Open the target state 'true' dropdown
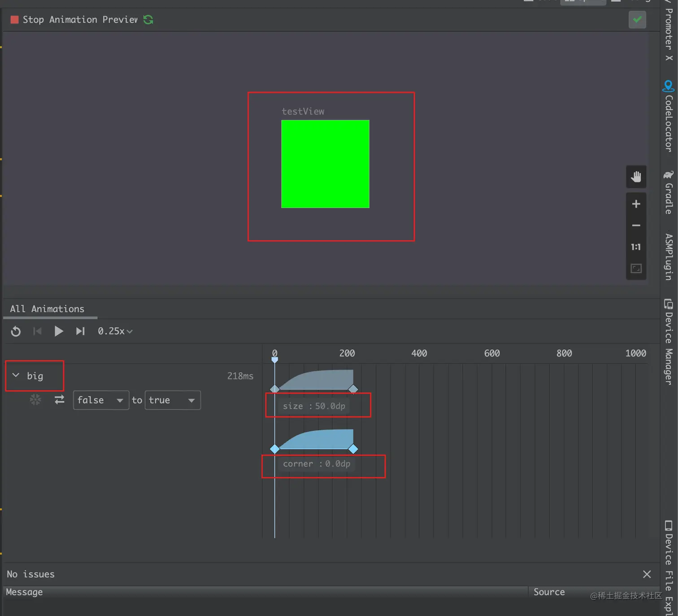678x616 pixels. click(x=173, y=400)
